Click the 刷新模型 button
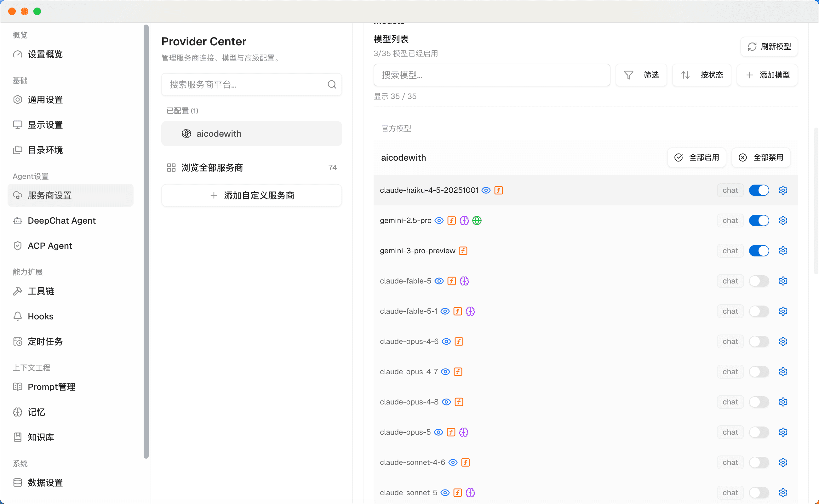Viewport: 819px width, 504px height. (x=769, y=47)
